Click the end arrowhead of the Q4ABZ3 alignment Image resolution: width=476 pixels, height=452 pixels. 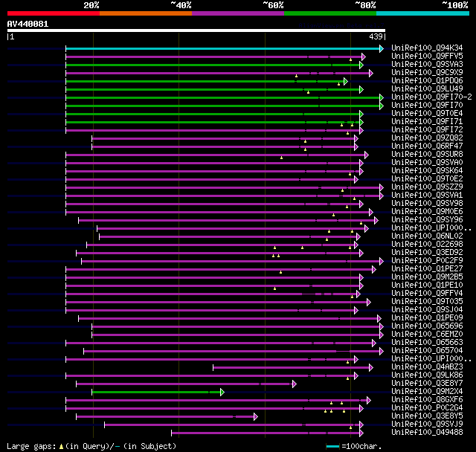pos(371,368)
